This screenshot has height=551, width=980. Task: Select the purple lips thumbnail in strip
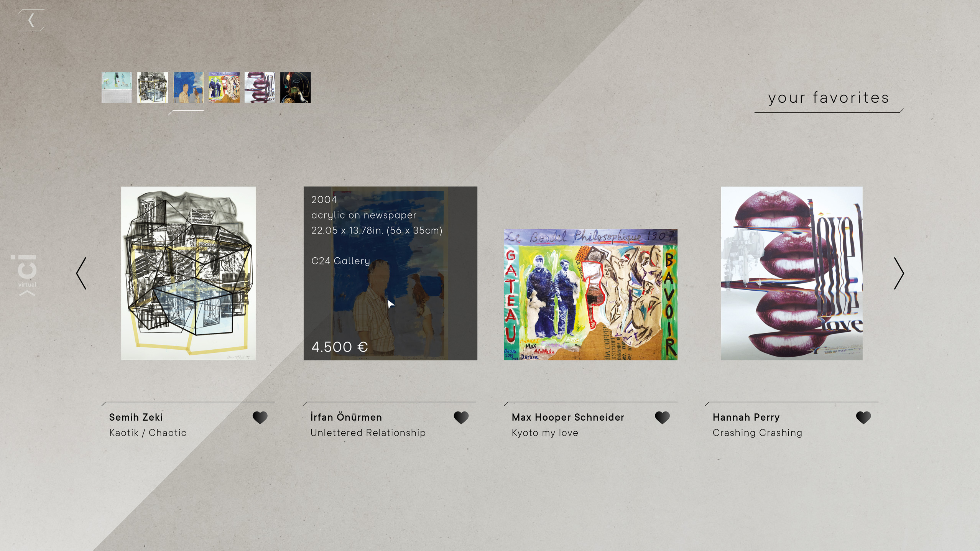click(x=260, y=87)
